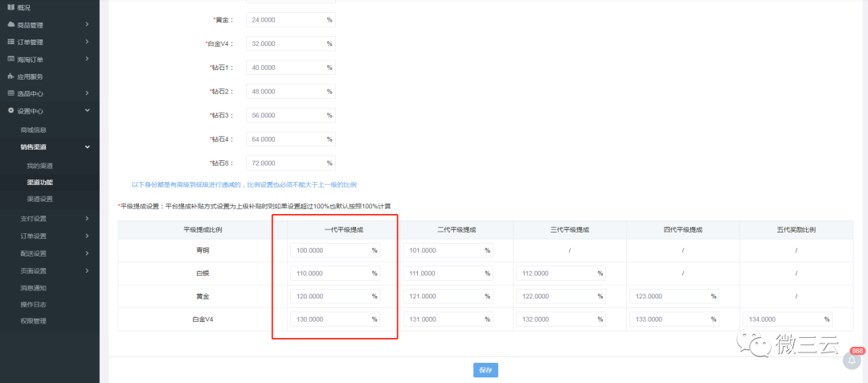Open 商城信息 menu item
This screenshot has height=383, width=868.
[33, 130]
